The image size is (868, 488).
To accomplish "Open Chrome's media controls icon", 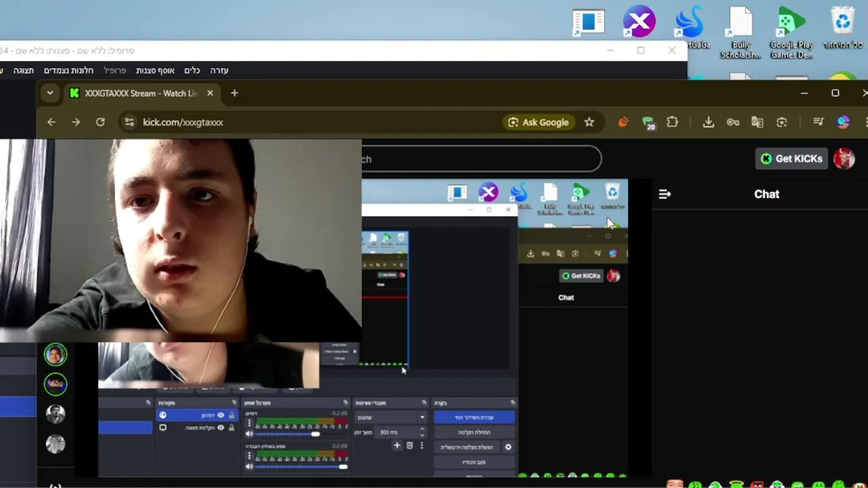I will (819, 122).
